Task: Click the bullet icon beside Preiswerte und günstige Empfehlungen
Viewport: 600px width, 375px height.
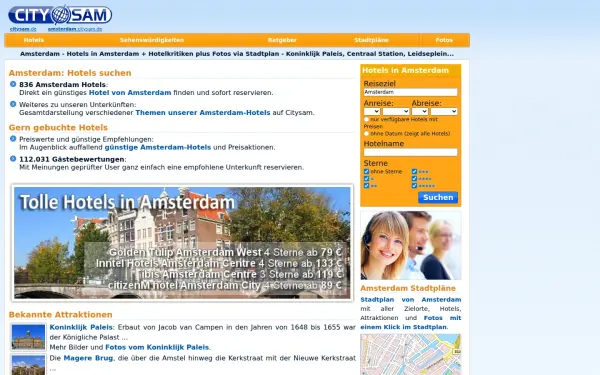Action: tap(13, 139)
